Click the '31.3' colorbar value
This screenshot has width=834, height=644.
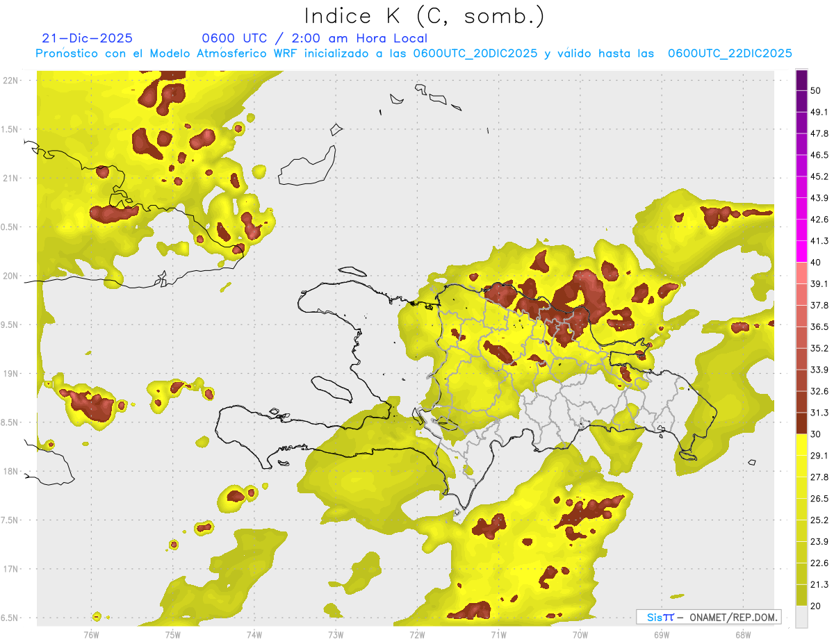pos(820,413)
